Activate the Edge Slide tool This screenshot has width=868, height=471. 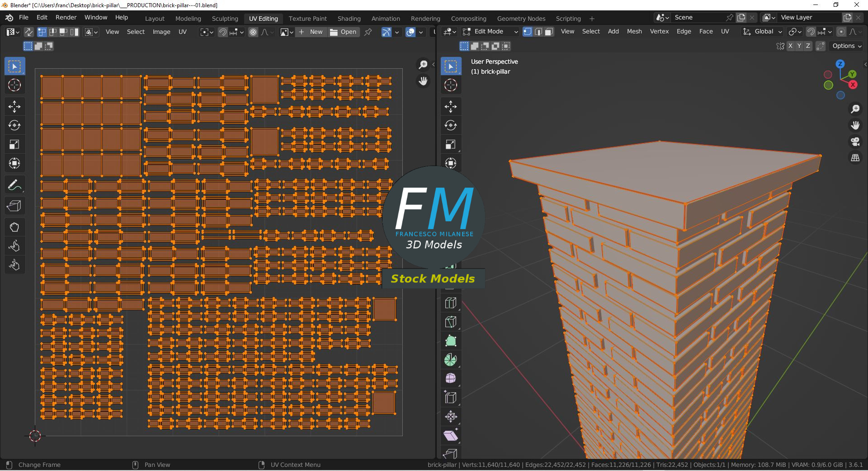click(x=451, y=397)
